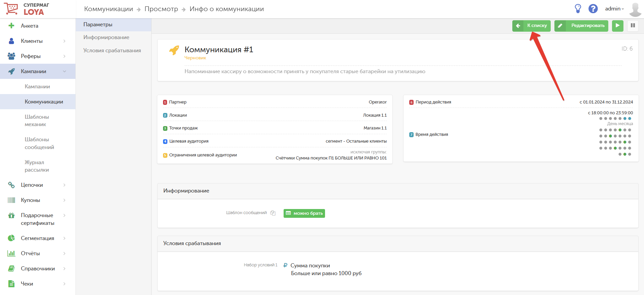
Task: Click the можно брать template button
Action: [x=304, y=213]
